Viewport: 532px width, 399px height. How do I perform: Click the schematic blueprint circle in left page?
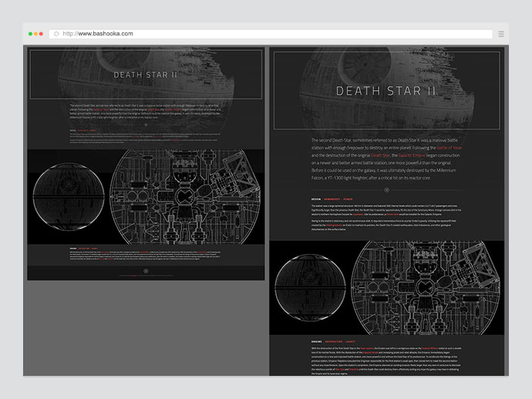[x=185, y=196]
